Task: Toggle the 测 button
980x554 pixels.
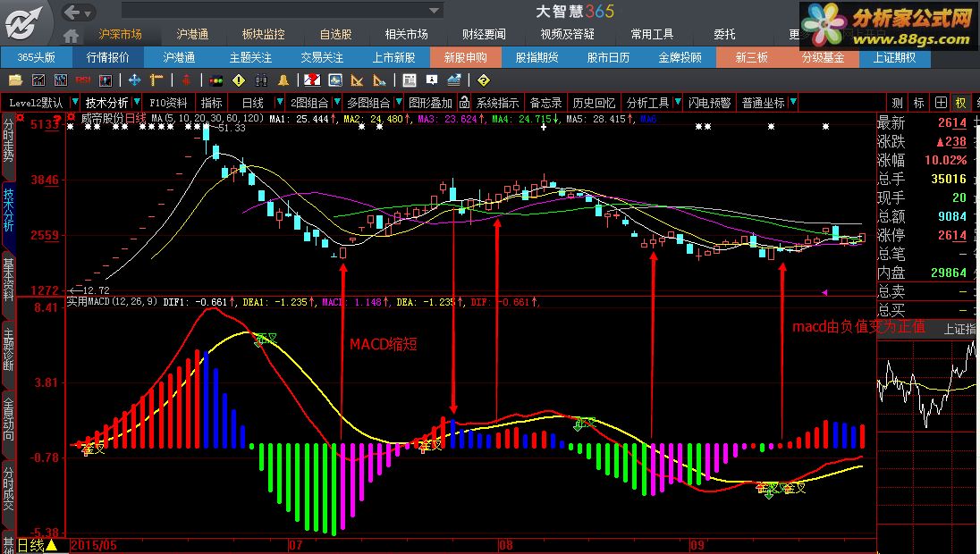Action: click(898, 103)
